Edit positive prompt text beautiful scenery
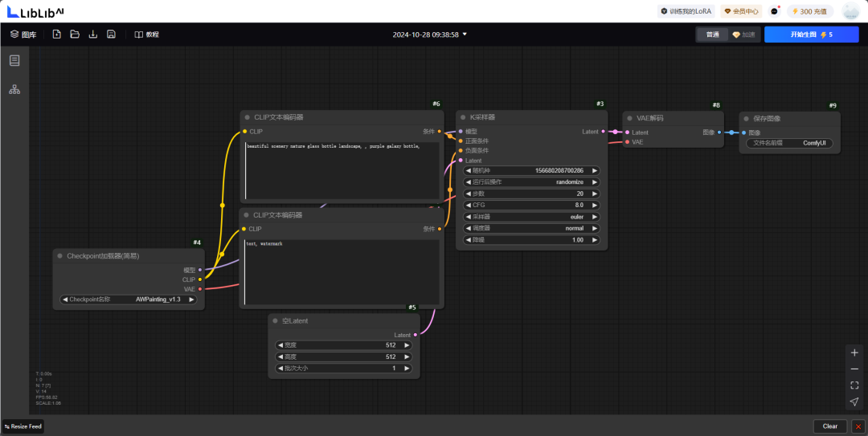868x436 pixels. pyautogui.click(x=342, y=170)
